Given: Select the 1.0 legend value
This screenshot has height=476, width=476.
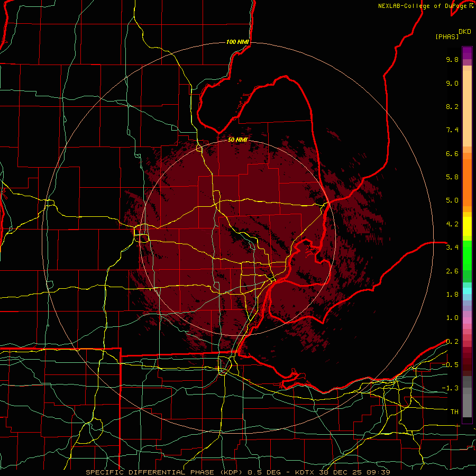Looking at the screenshot, I should (x=452, y=318).
